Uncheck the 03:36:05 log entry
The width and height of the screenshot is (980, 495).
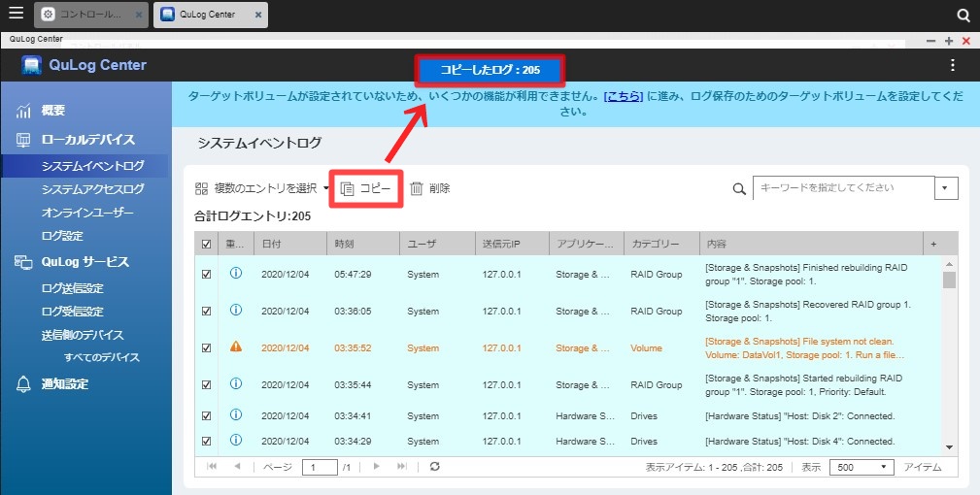[206, 312]
